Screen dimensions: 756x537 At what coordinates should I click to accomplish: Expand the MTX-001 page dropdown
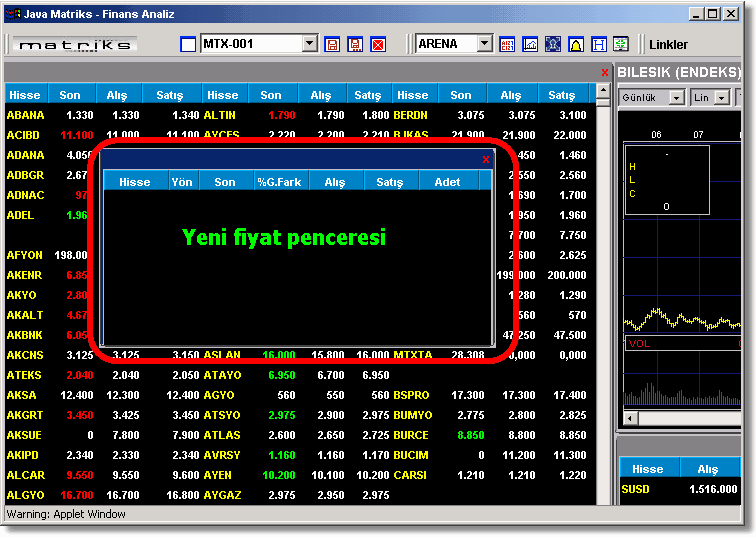tap(309, 44)
